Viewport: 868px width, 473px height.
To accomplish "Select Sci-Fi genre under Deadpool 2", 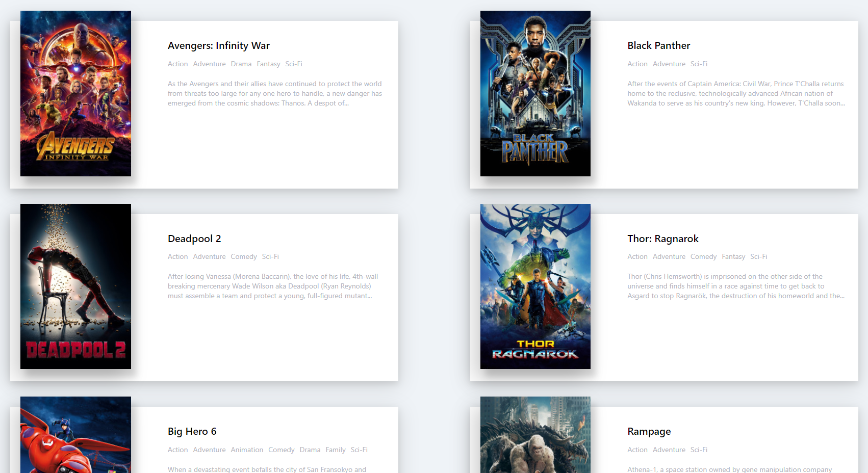I will coord(270,256).
